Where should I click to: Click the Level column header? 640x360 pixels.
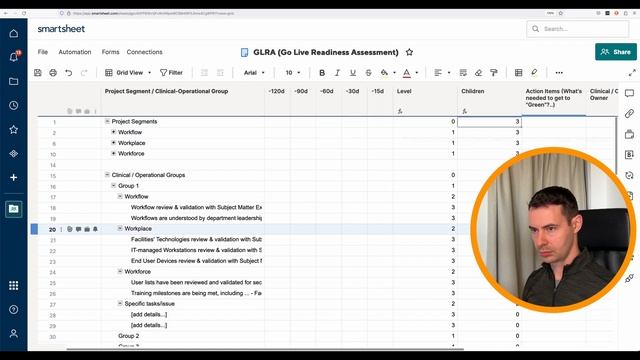[x=425, y=100]
